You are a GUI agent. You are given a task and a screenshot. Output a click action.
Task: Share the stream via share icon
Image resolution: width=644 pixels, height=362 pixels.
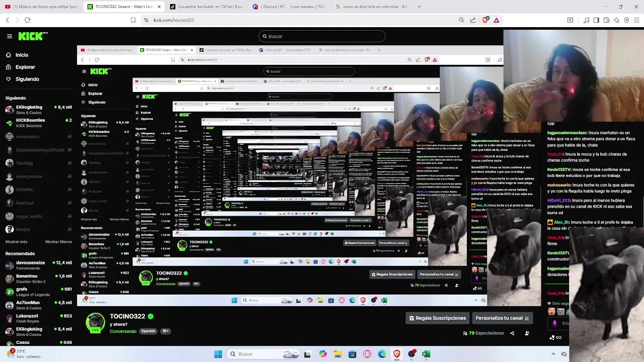(x=512, y=333)
